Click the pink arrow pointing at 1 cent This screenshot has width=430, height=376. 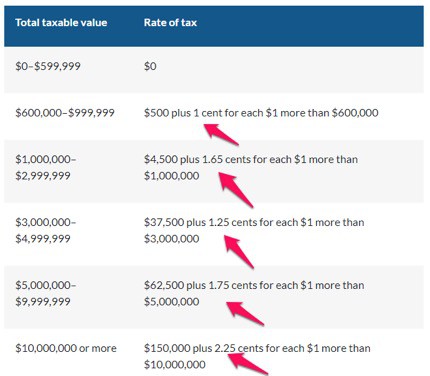coord(221,134)
